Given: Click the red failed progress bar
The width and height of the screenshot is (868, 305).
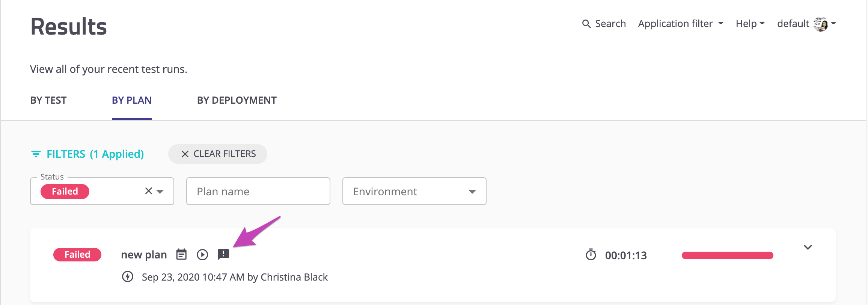Looking at the screenshot, I should [x=727, y=255].
